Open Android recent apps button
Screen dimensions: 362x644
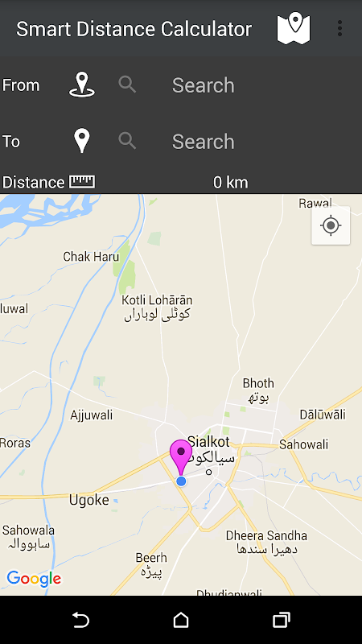[x=282, y=620]
